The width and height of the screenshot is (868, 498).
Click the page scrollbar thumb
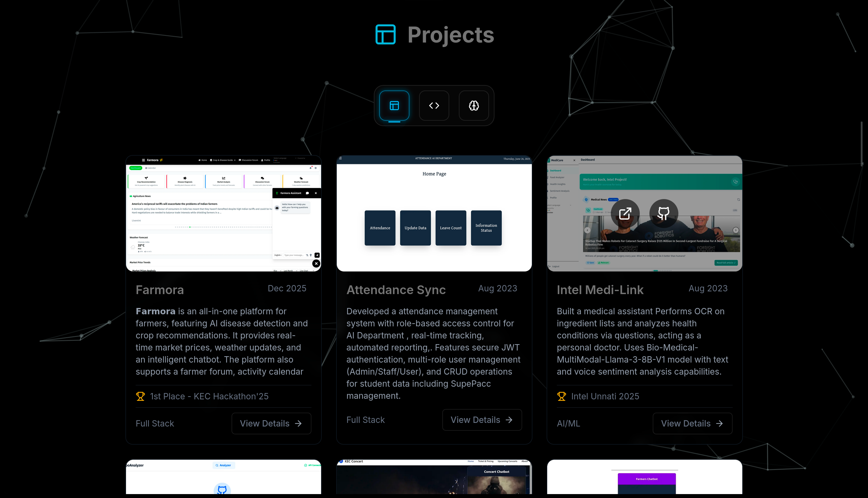(x=862, y=144)
